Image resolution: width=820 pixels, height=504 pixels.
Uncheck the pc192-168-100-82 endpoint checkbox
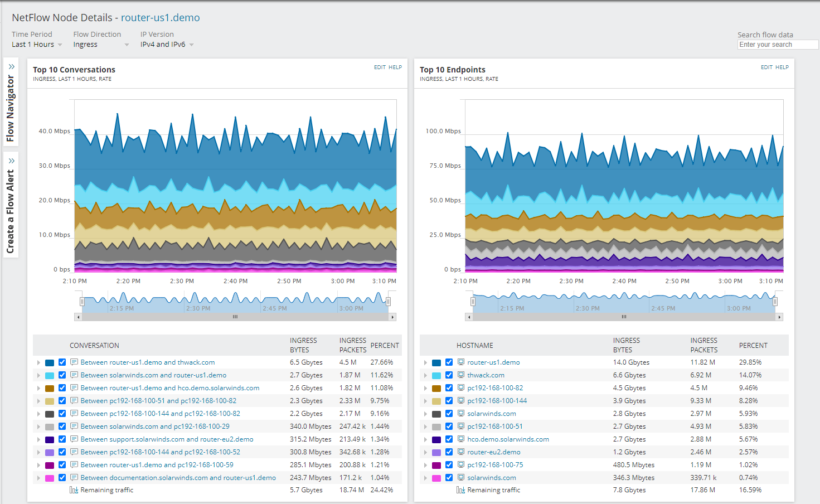coord(449,388)
